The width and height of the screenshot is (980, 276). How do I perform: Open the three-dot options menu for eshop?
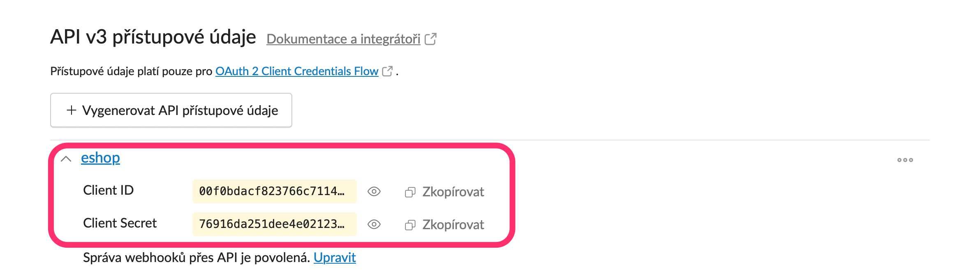905,160
